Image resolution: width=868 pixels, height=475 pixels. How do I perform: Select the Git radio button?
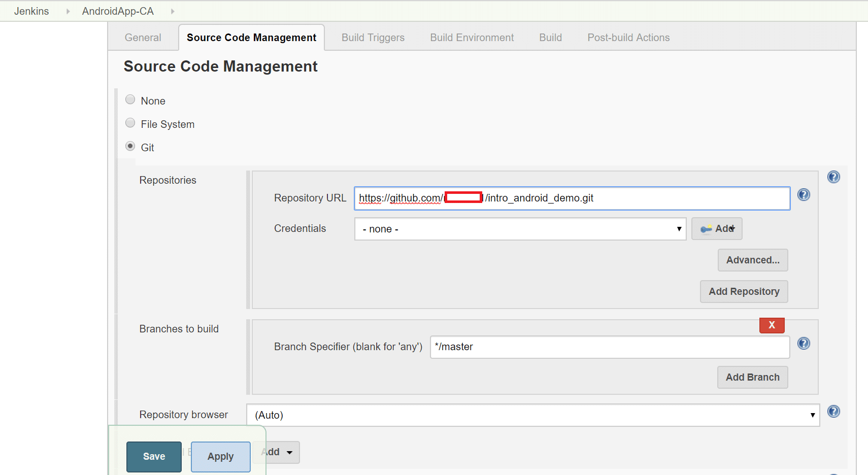pos(130,146)
